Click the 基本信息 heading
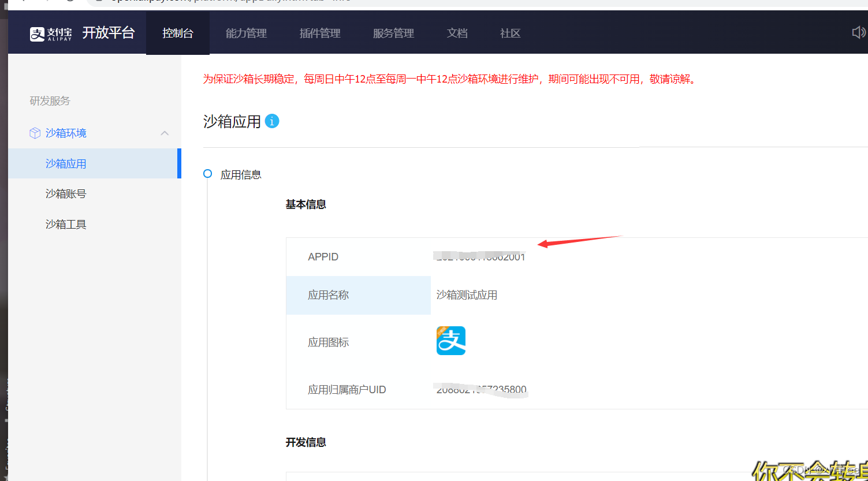Image resolution: width=868 pixels, height=481 pixels. [306, 204]
